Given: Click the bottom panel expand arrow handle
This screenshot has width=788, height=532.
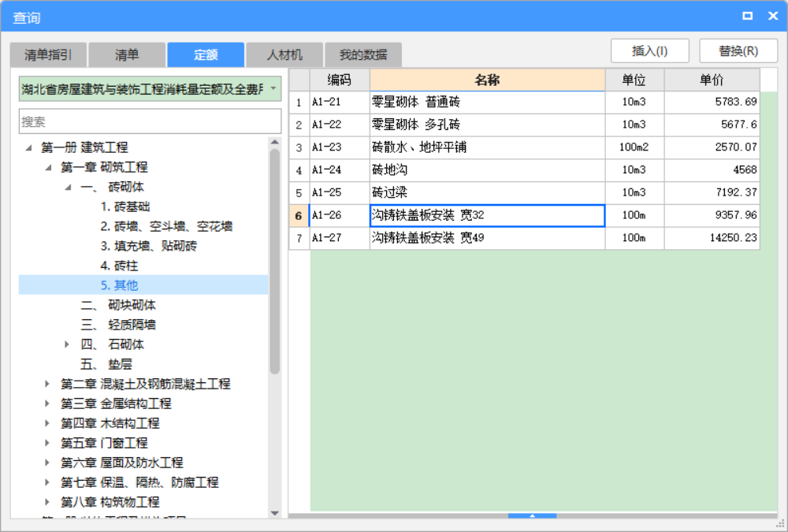Looking at the screenshot, I should (x=532, y=516).
